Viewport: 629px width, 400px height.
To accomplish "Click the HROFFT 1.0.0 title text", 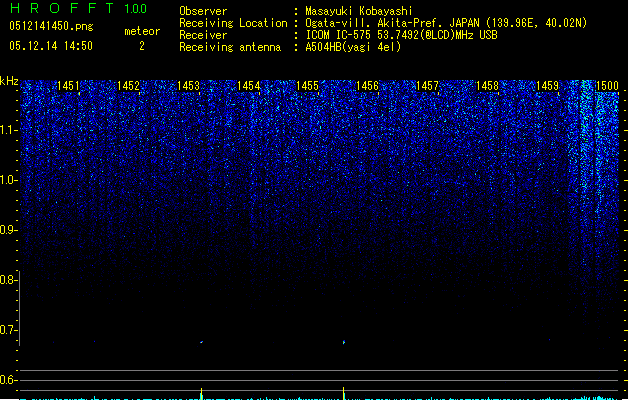I will click(78, 8).
